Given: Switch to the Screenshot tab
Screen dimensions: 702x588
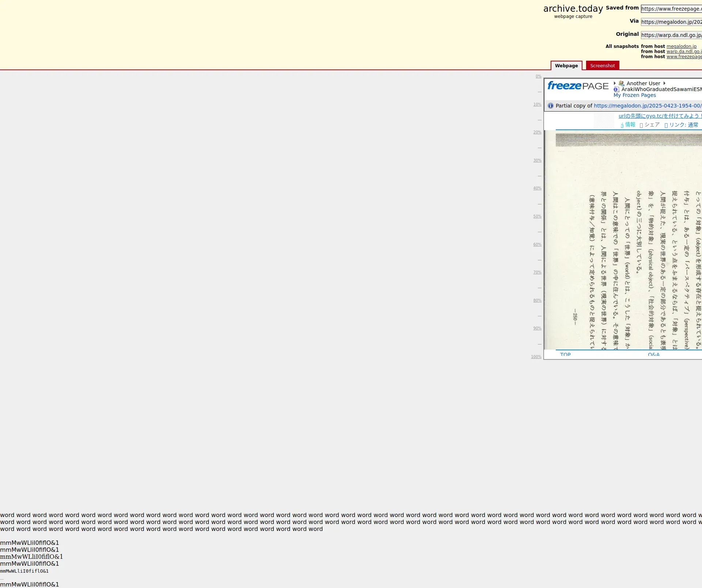Looking at the screenshot, I should click(602, 66).
